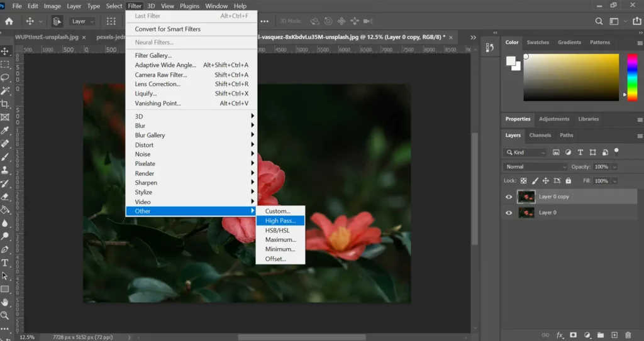Click inside the color picker field
The height and width of the screenshot is (341, 644).
pyautogui.click(x=571, y=77)
